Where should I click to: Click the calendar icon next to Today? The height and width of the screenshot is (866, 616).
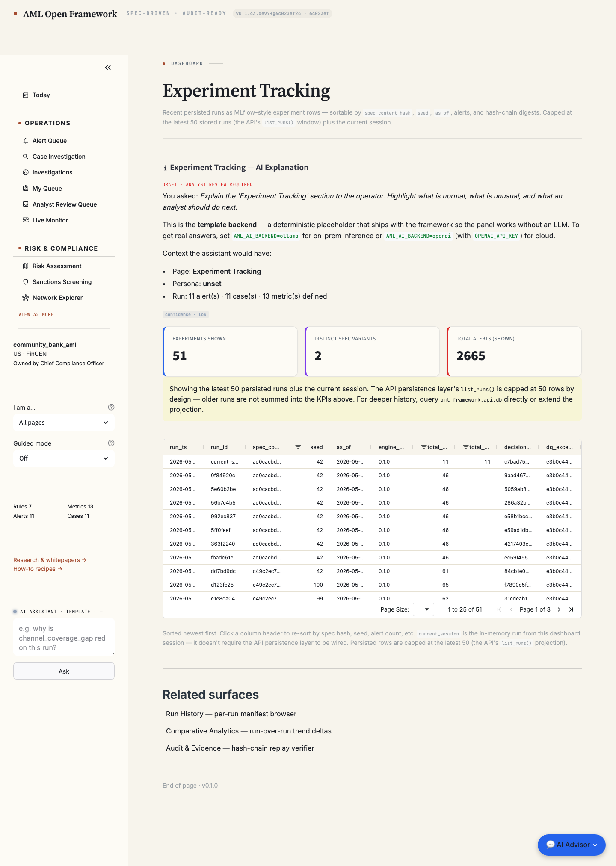[26, 95]
